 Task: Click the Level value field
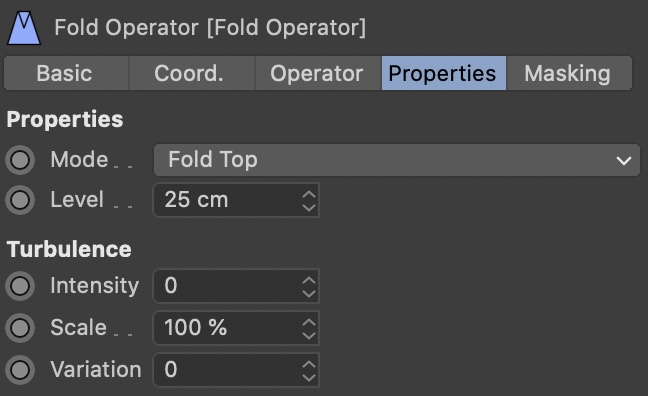coord(236,200)
